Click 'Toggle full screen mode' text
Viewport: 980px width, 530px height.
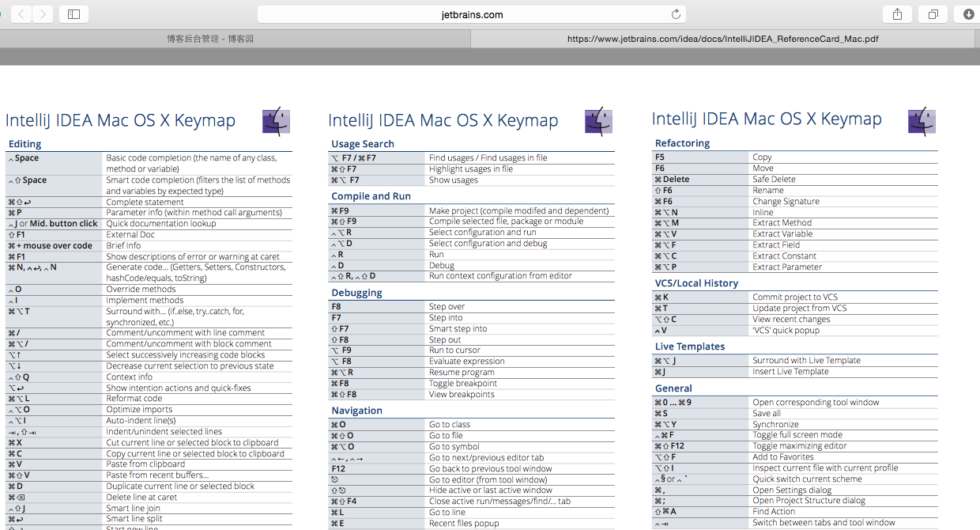[797, 435]
